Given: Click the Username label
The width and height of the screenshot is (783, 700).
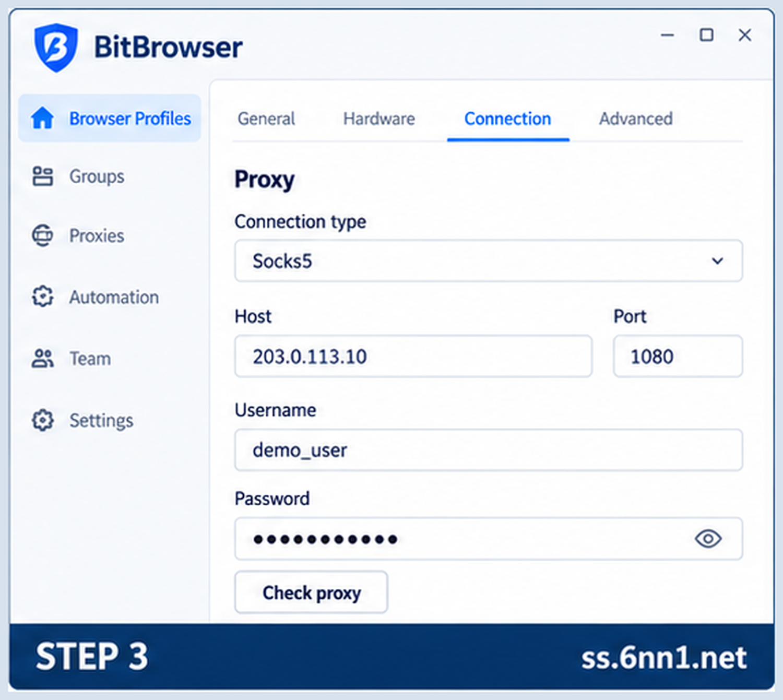Looking at the screenshot, I should pyautogui.click(x=275, y=410).
